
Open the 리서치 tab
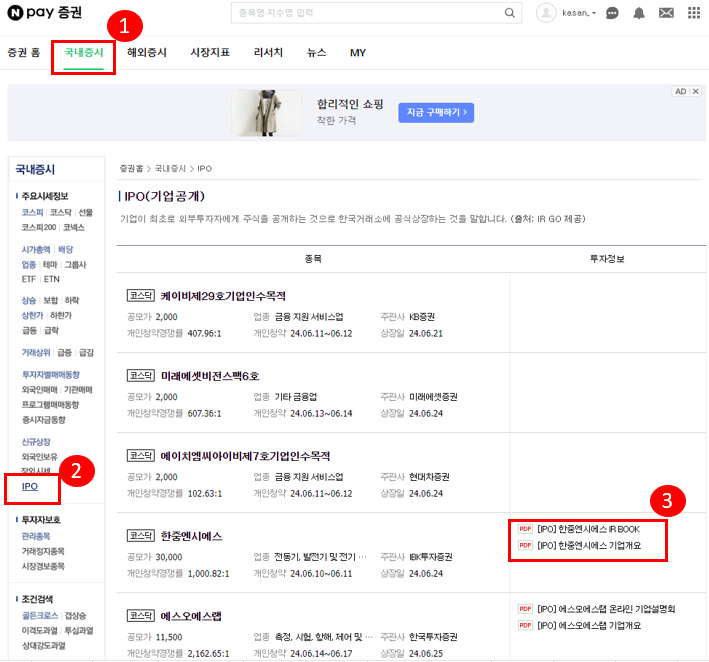pos(268,52)
